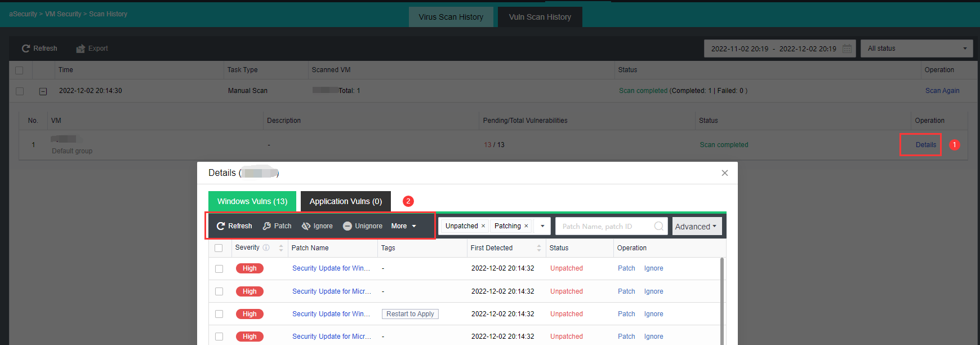Tick the checkbox for the 2022-12-02 20:14:30 scan
The height and width of the screenshot is (345, 980).
tap(20, 91)
